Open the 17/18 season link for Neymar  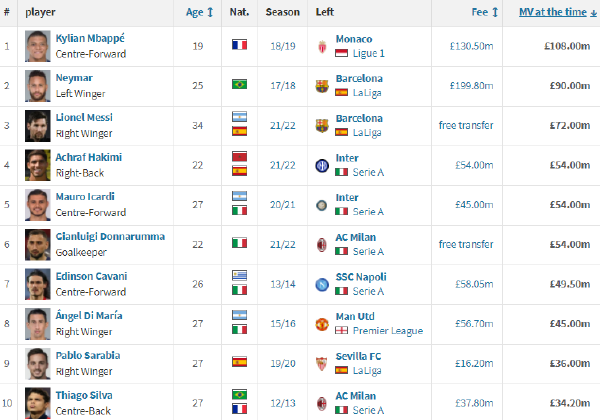click(283, 86)
